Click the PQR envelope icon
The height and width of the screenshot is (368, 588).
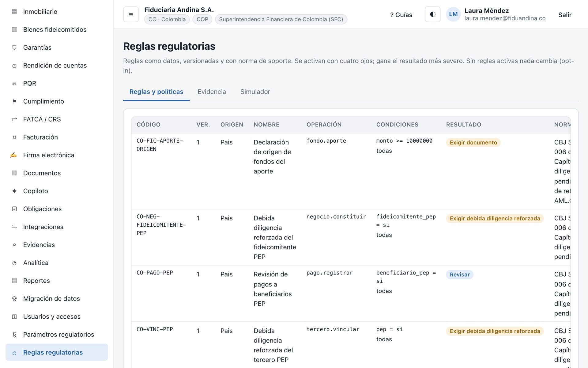click(x=14, y=83)
